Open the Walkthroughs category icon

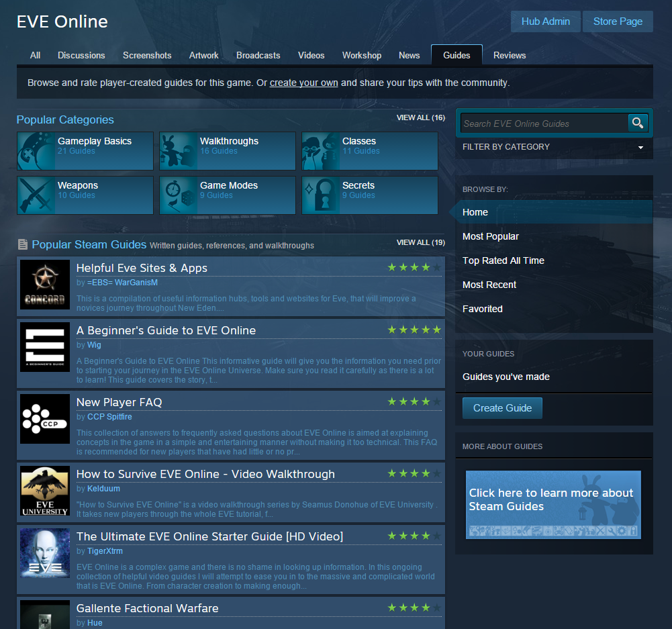[x=179, y=151]
